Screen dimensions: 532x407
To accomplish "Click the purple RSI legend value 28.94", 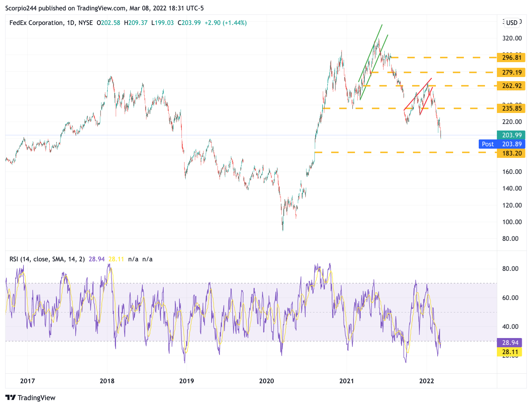I will coord(97,259).
